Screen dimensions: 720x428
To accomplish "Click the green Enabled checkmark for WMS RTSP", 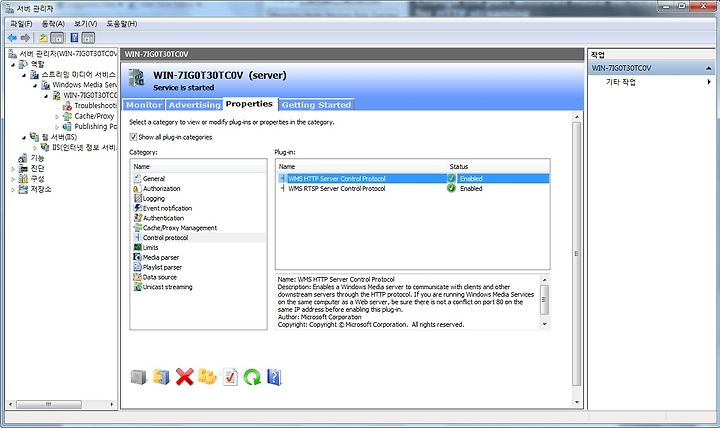I will pos(451,188).
